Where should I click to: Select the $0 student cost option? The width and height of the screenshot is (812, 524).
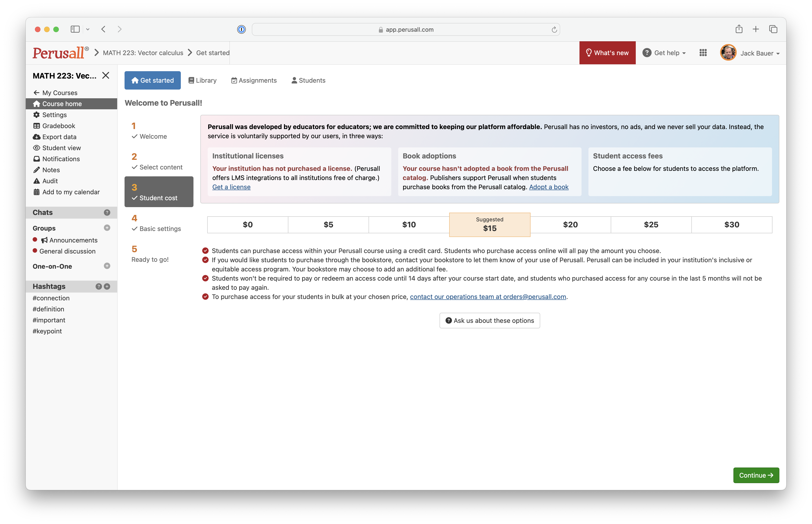[247, 224]
